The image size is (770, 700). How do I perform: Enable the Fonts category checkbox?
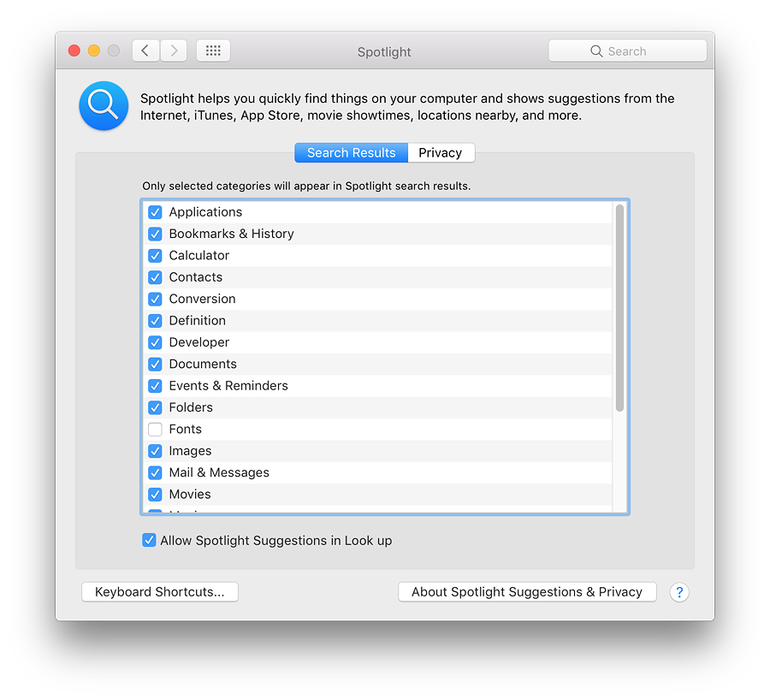tap(155, 430)
